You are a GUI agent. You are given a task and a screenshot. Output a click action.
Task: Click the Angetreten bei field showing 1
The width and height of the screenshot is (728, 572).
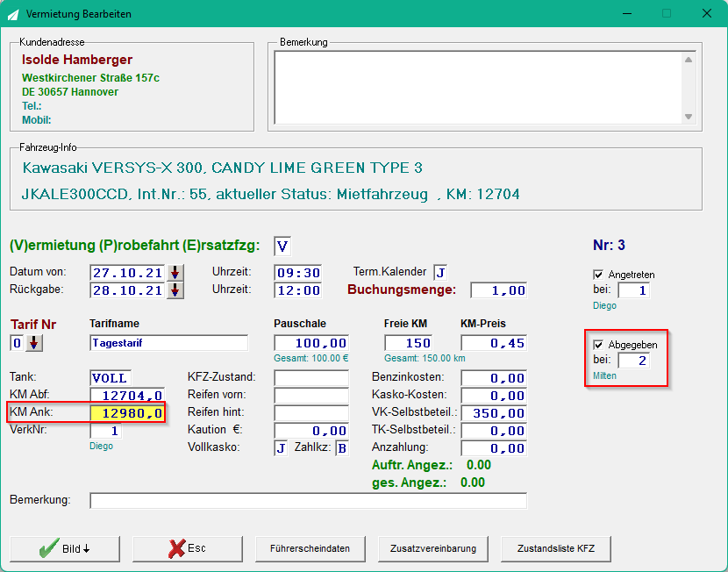pyautogui.click(x=634, y=290)
